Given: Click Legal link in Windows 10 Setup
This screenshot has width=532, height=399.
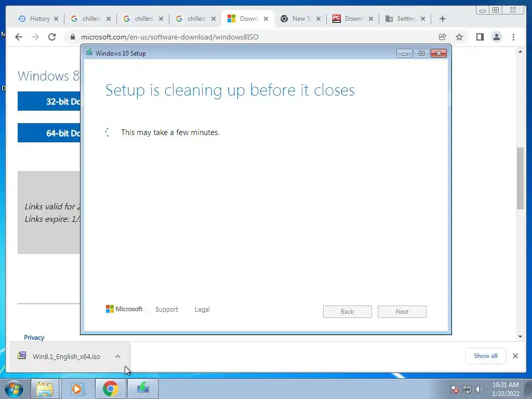Looking at the screenshot, I should pyautogui.click(x=202, y=310).
